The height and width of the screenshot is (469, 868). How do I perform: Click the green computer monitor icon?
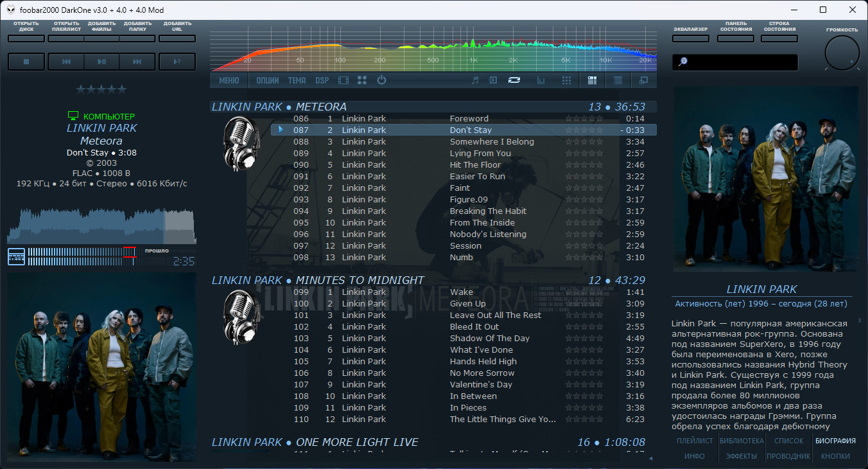tap(73, 116)
